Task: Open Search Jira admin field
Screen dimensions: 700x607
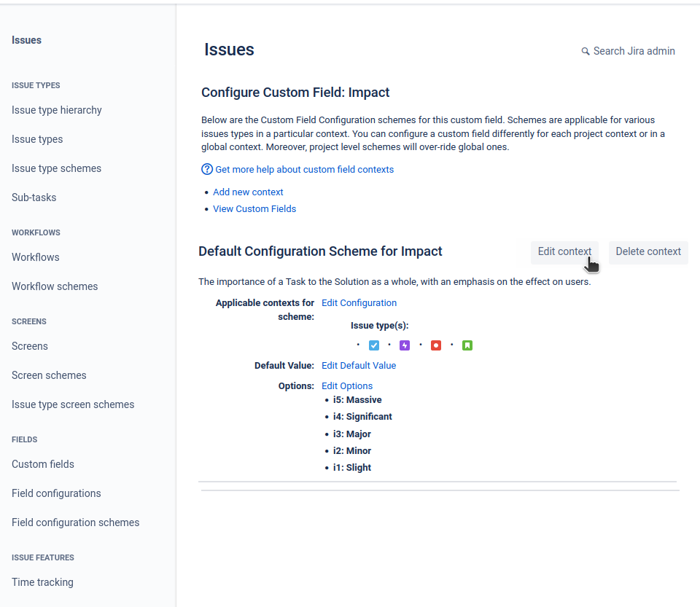Action: pyautogui.click(x=628, y=51)
